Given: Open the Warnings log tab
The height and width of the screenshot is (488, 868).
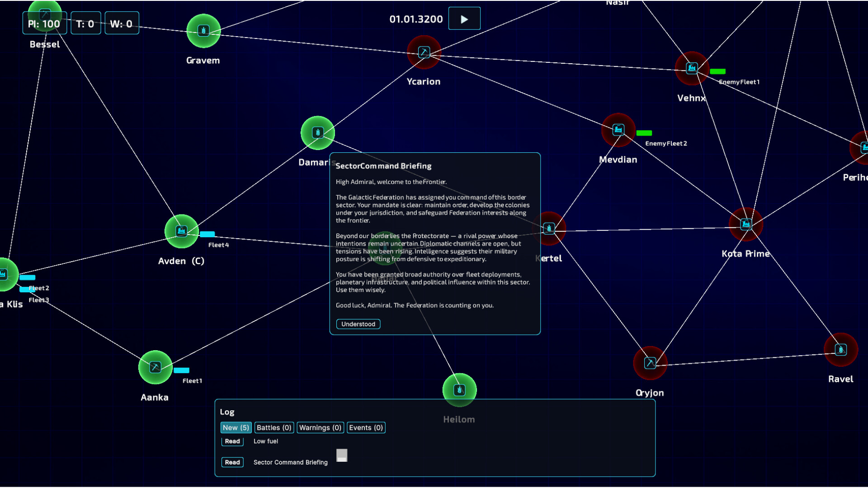Looking at the screenshot, I should pos(320,427).
